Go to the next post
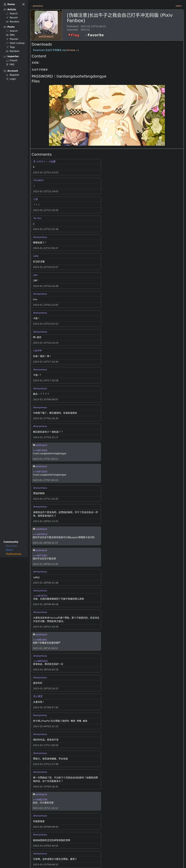Screen dimensions: 186x868 [x=179, y=6]
